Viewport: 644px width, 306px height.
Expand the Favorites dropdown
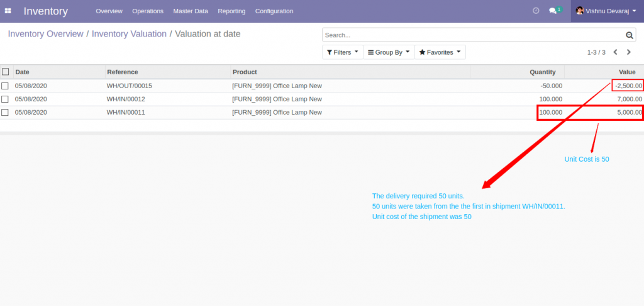440,52
